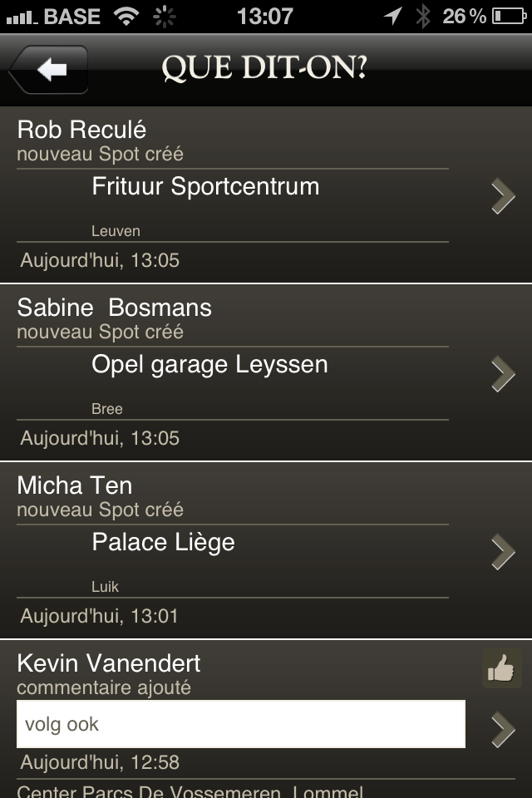This screenshot has width=532, height=798.
Task: Open chevron next to volg ook comment
Action: coord(503,730)
